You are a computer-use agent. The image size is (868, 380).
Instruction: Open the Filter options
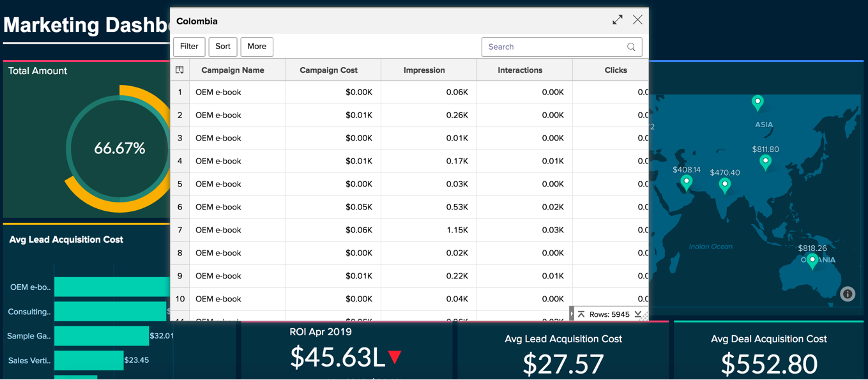point(189,47)
